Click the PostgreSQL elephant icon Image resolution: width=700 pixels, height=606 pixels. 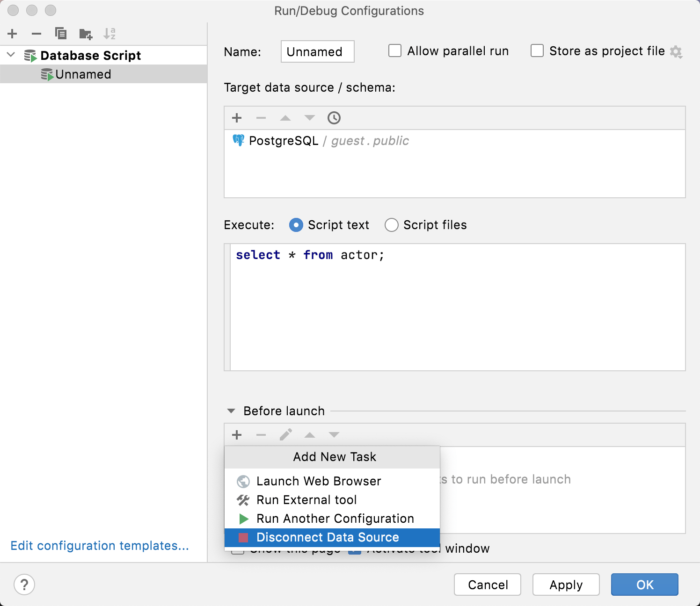tap(239, 140)
